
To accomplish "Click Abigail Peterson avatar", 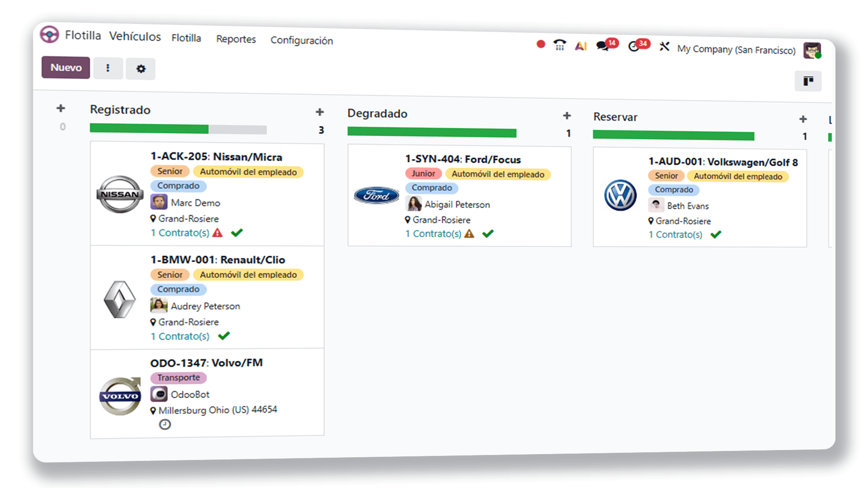I will coord(414,204).
